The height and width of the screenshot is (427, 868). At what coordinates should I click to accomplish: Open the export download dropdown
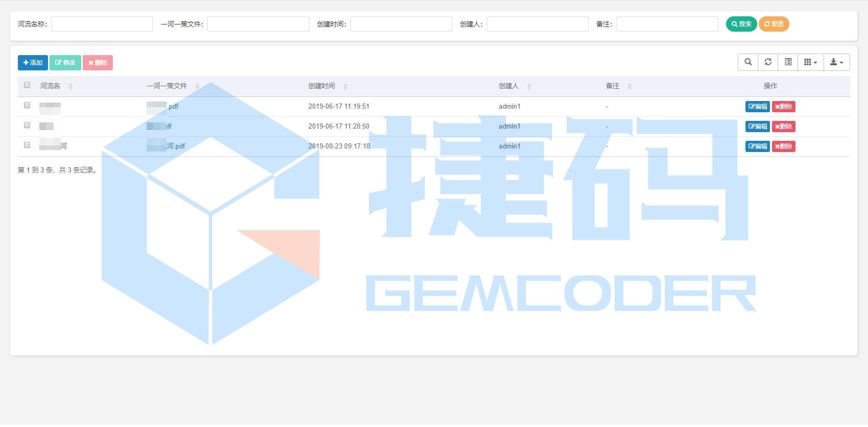[836, 62]
